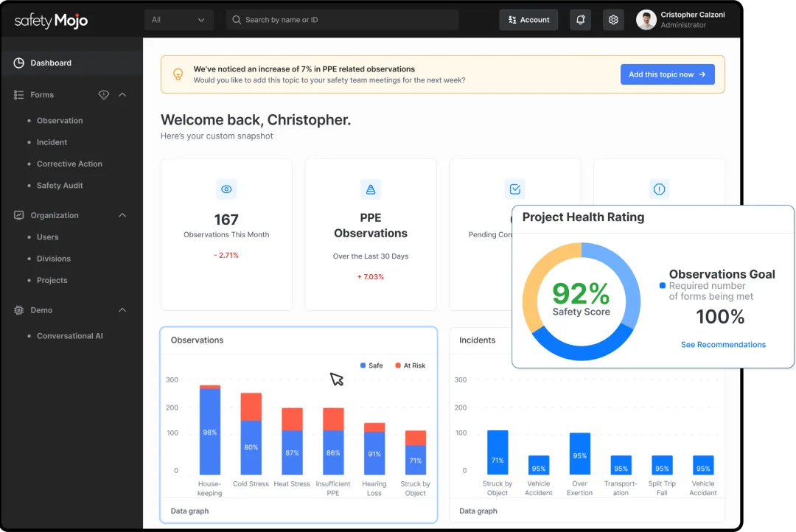Open the Dashboard menu item
Image resolution: width=796 pixels, height=532 pixels.
[71, 63]
